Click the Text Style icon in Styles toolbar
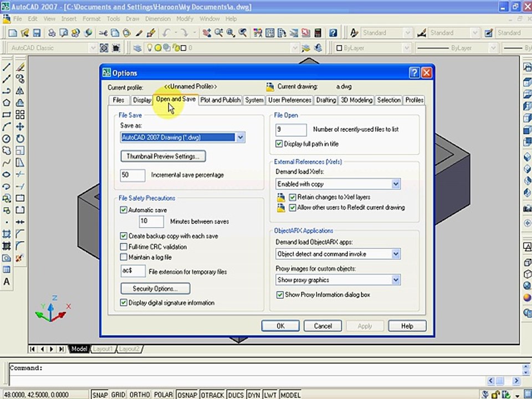The image size is (532, 399). (x=354, y=33)
